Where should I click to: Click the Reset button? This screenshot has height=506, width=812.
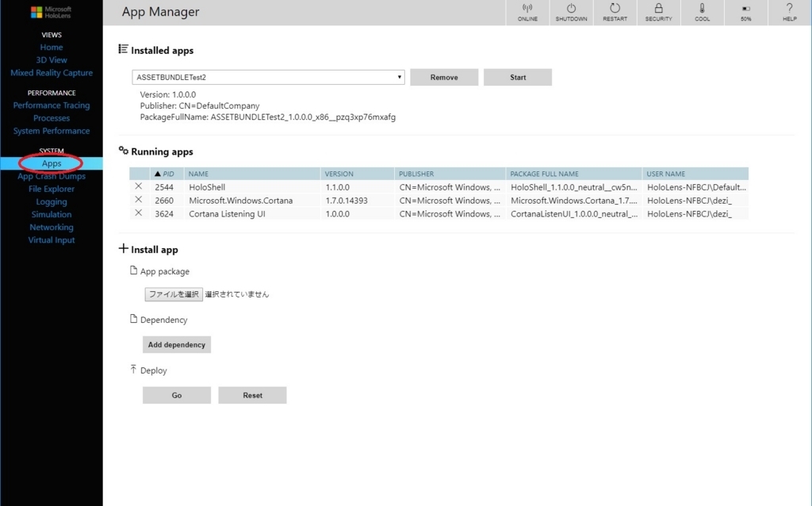pyautogui.click(x=252, y=395)
